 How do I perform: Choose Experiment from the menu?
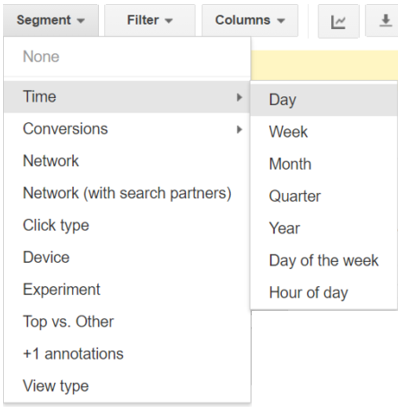point(127,289)
